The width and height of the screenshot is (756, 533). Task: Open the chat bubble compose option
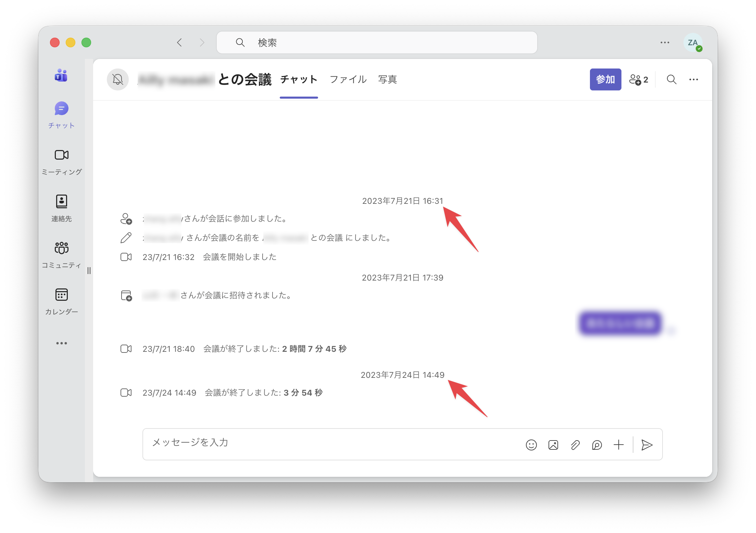[x=597, y=445]
